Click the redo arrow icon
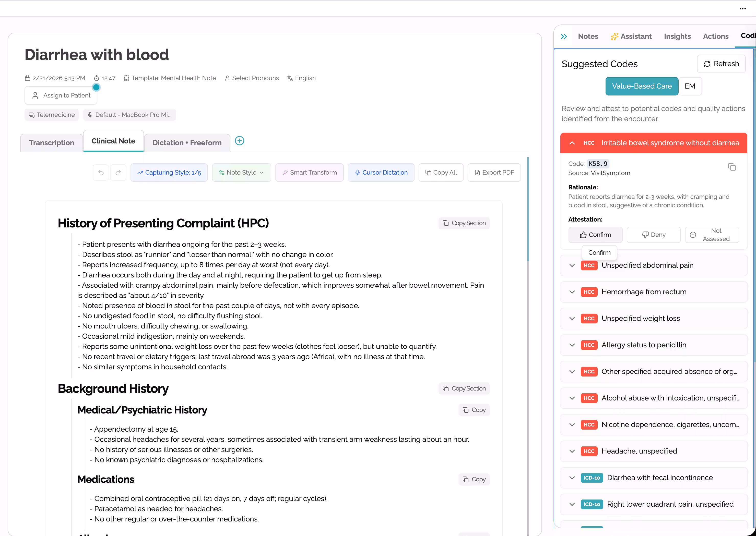This screenshot has width=756, height=536. tap(118, 173)
